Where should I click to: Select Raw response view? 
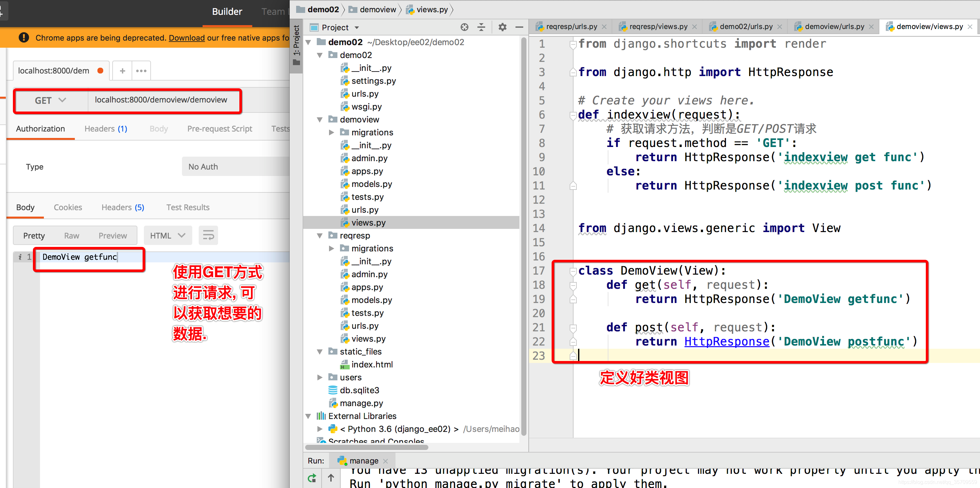click(x=72, y=236)
